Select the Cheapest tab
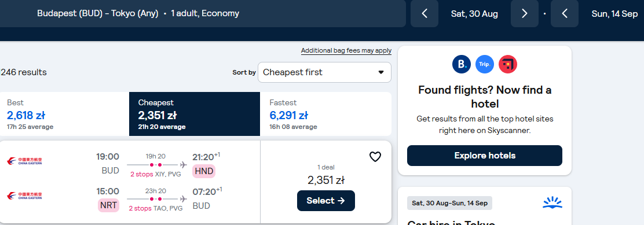Screen dimensions: 644x225 (x=195, y=114)
